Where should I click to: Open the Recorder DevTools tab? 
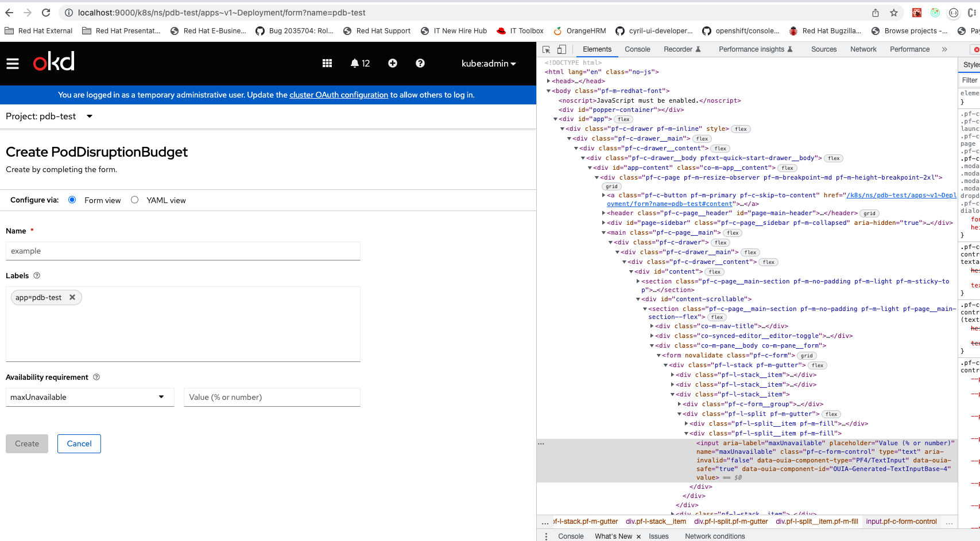click(x=682, y=49)
